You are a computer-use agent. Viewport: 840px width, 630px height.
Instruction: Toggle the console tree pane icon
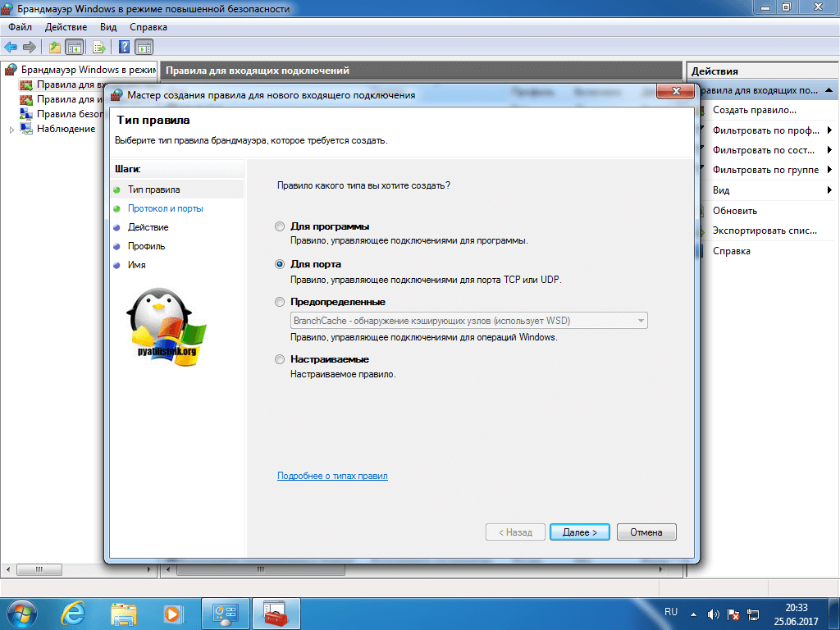(74, 47)
